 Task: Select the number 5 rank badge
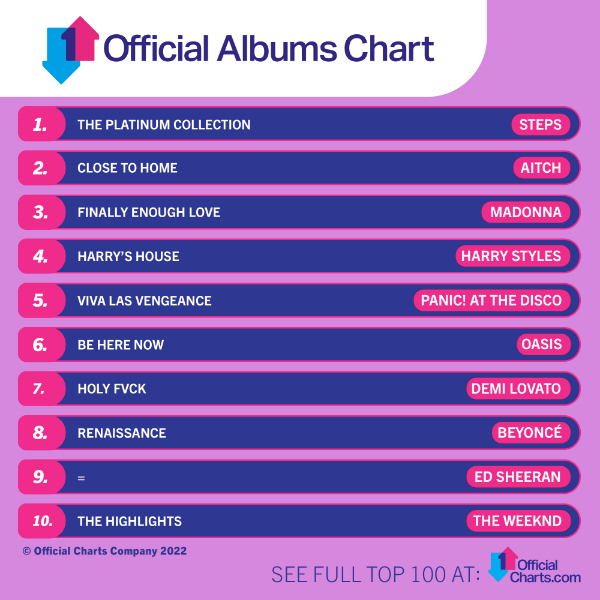(41, 300)
